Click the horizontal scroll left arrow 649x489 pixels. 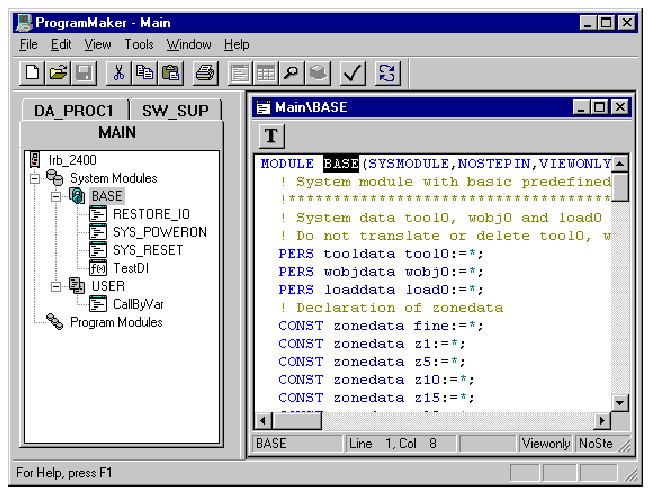(x=263, y=421)
